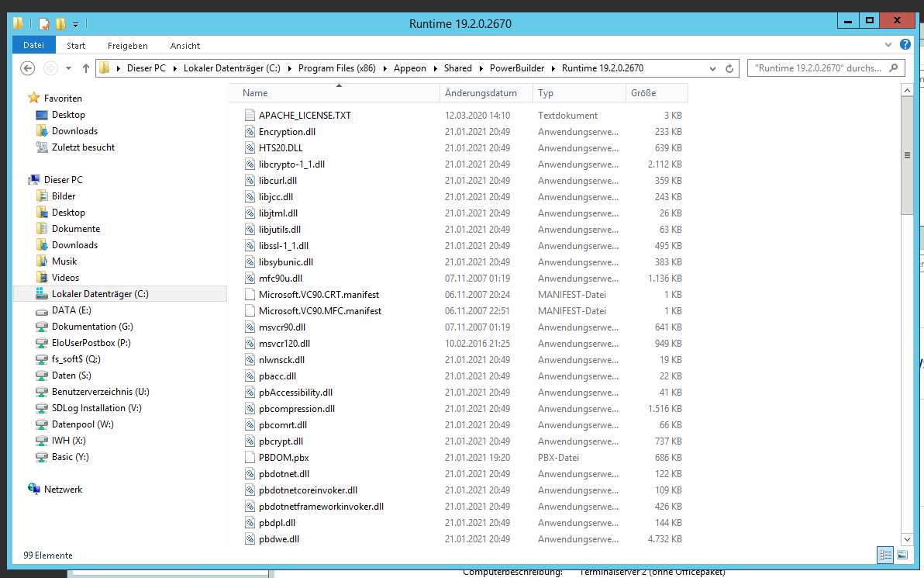Click the search box for Runtime folder

(x=819, y=68)
